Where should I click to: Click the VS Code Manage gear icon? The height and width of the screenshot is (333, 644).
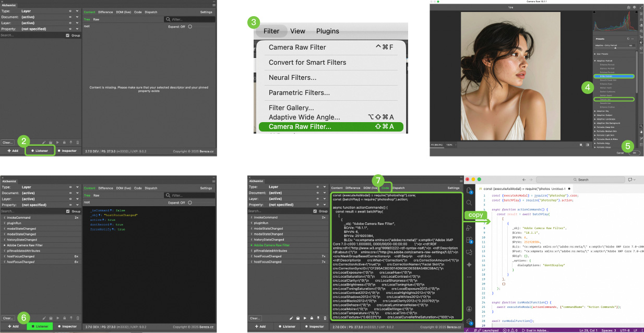coord(469,321)
